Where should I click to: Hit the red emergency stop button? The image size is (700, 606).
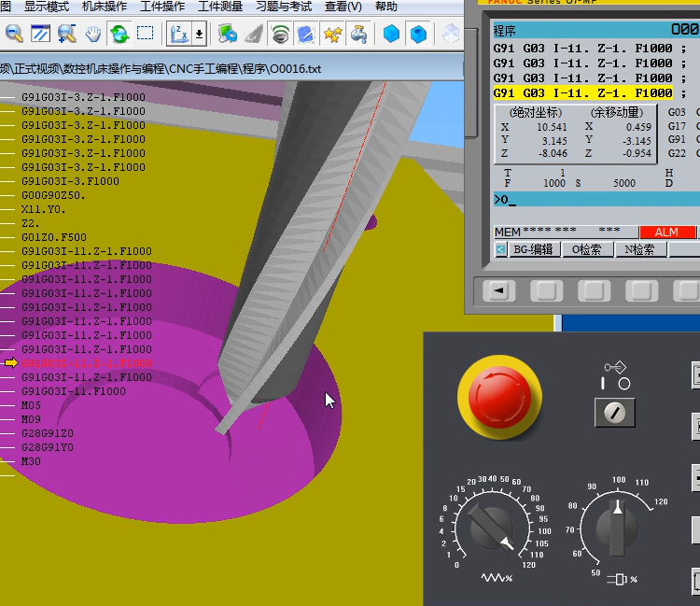499,397
